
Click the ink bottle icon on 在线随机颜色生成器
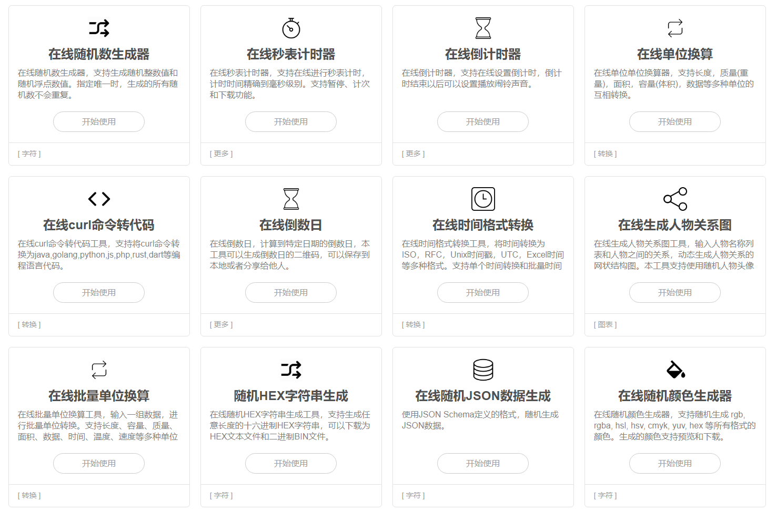click(x=675, y=370)
